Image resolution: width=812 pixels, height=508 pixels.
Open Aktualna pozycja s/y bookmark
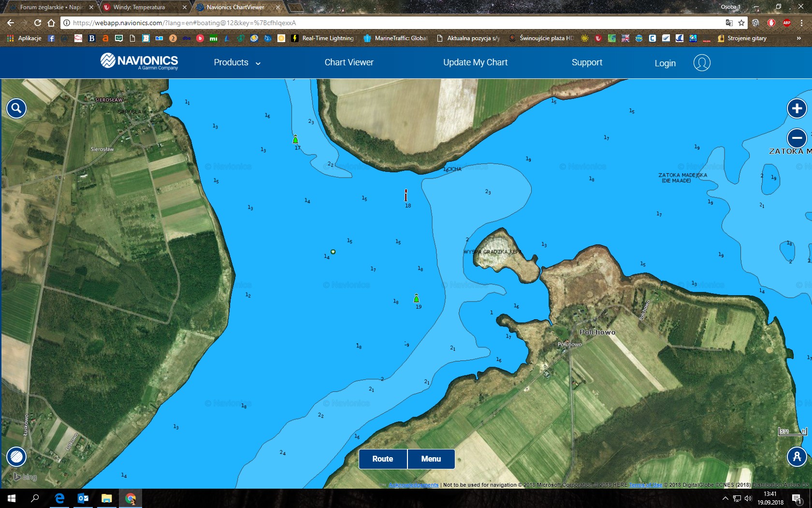point(468,38)
